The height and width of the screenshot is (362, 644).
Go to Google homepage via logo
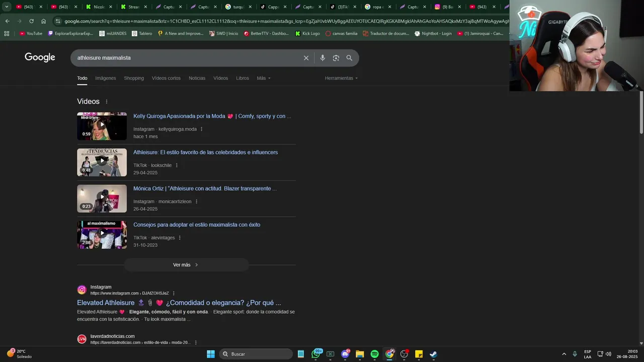[x=40, y=57]
